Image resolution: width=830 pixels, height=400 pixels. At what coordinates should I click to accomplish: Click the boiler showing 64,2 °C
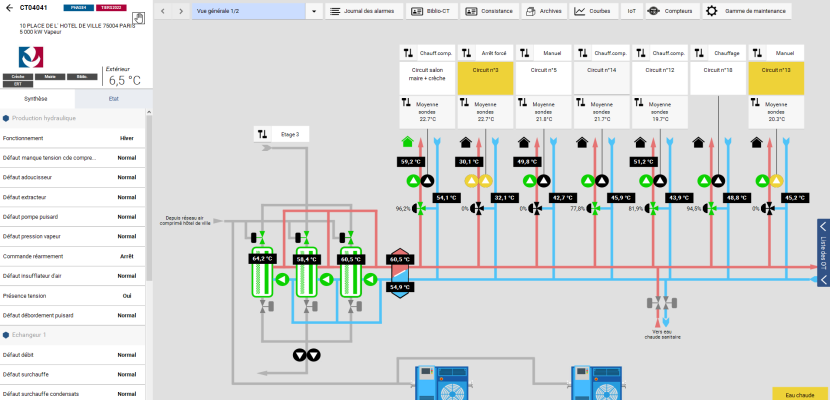pos(261,272)
